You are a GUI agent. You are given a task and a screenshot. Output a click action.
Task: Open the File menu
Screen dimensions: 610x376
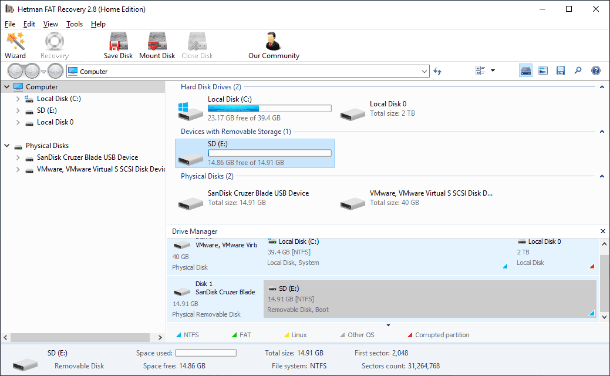(x=10, y=24)
